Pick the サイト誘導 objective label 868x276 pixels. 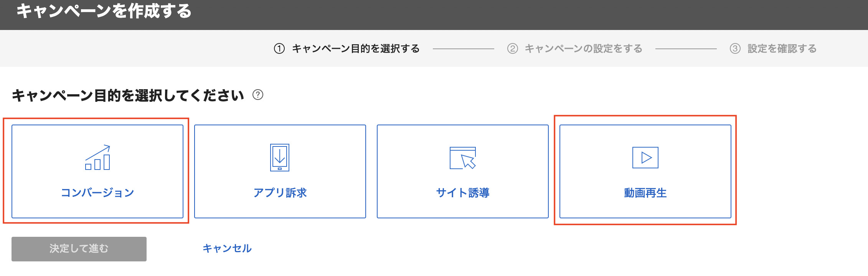point(462,193)
